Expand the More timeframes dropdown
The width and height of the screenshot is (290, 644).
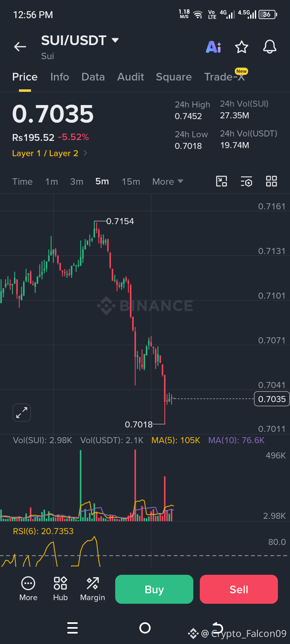168,182
